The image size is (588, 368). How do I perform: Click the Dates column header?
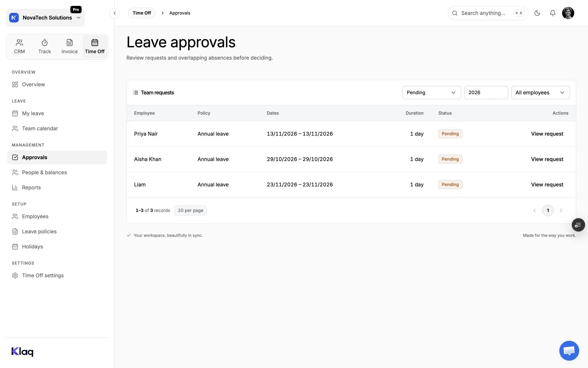[x=273, y=113]
